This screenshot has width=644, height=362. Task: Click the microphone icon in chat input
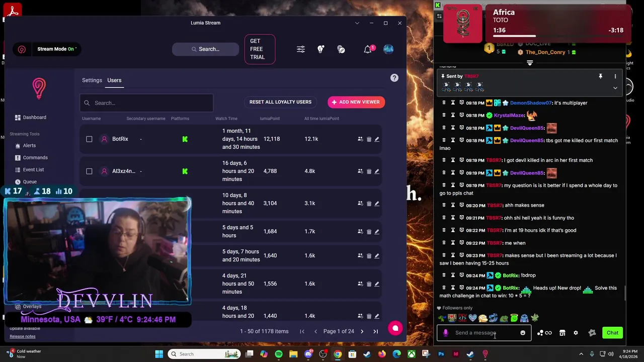445,333
